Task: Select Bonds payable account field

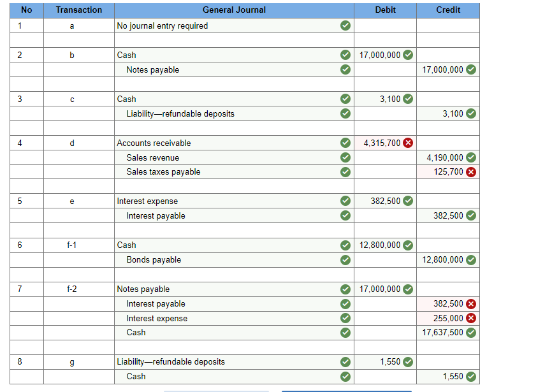Action: coord(234,260)
